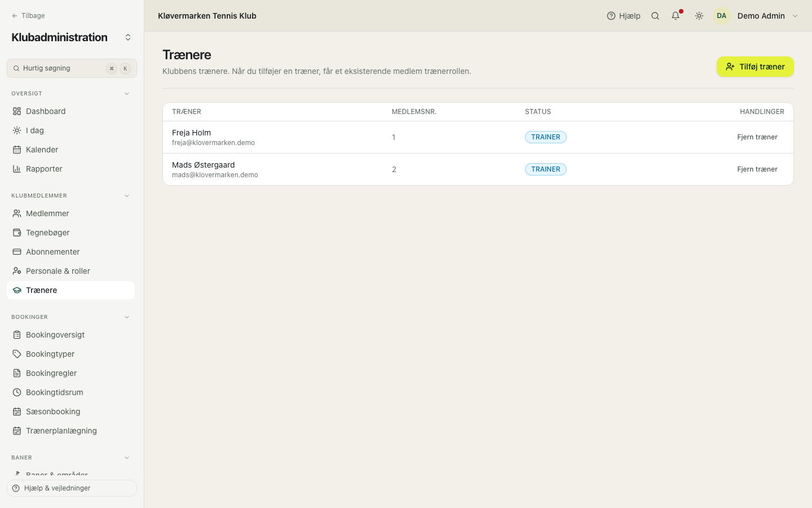Open Tegnebøger in the sidebar

pos(70,233)
